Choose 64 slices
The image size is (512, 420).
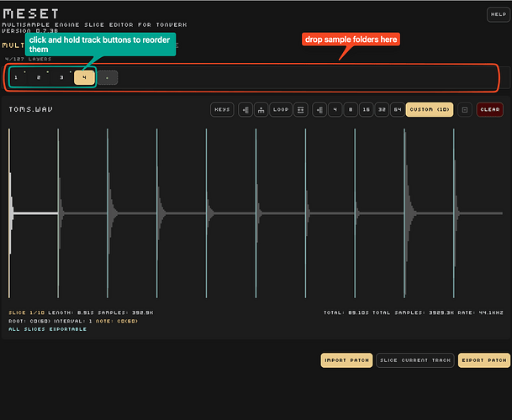[x=397, y=109]
